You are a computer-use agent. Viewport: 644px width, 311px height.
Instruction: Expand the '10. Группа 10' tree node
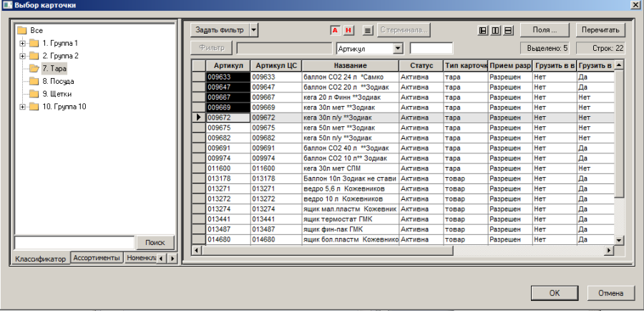[x=22, y=107]
